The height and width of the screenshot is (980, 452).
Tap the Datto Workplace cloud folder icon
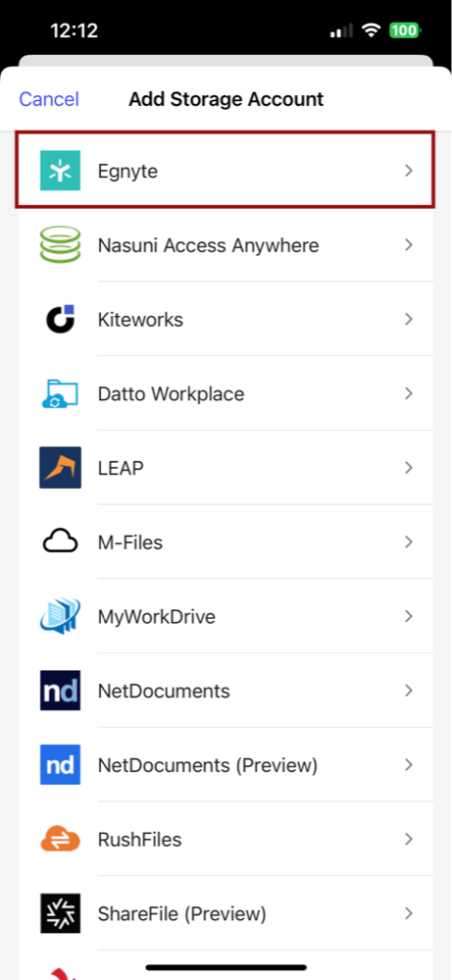coord(60,393)
